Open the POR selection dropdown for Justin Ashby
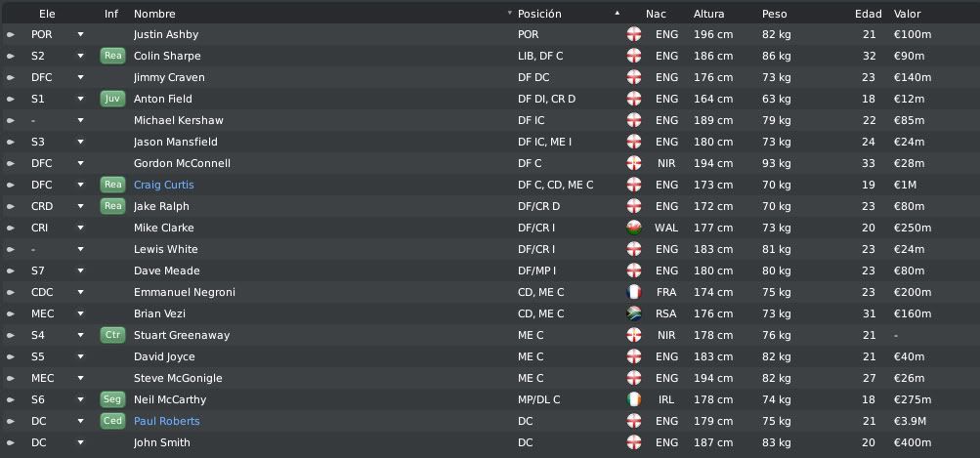The height and width of the screenshot is (458, 980). 80,34
